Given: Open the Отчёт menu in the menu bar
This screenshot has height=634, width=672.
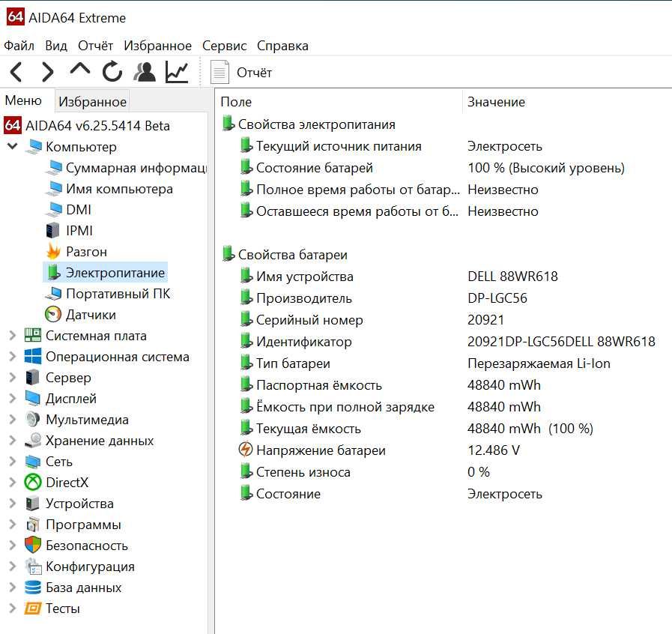Looking at the screenshot, I should (95, 46).
